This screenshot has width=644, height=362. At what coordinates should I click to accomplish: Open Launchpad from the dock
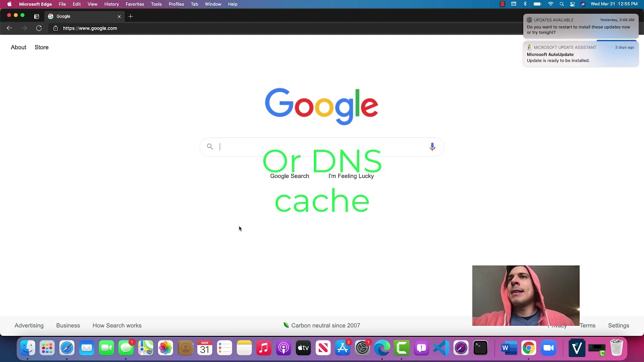pyautogui.click(x=47, y=347)
